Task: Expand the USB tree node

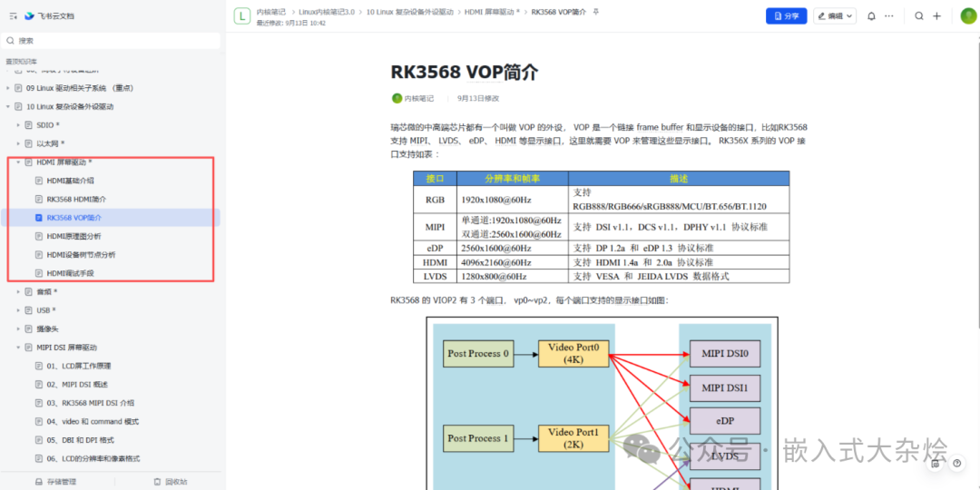Action: (18, 310)
